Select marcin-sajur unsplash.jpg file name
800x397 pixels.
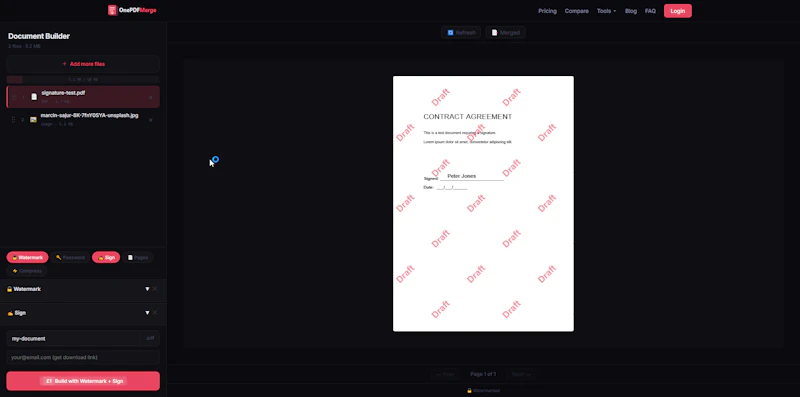(x=89, y=116)
